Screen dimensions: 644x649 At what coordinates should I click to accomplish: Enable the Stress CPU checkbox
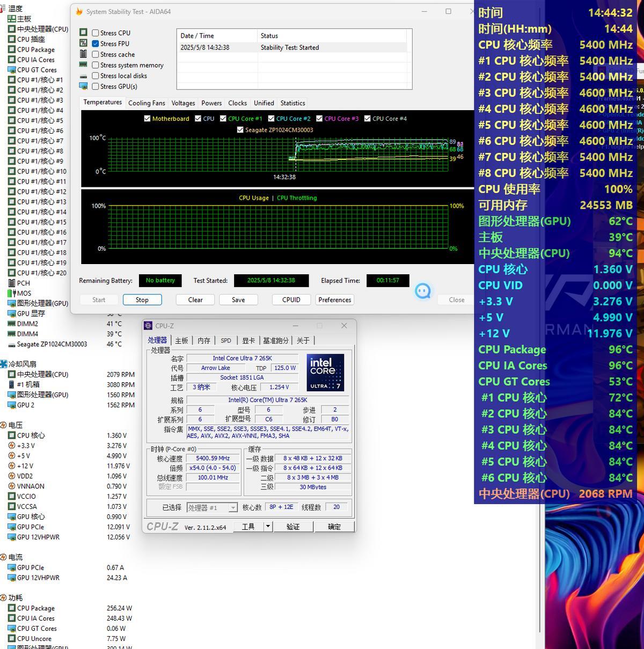(95, 33)
